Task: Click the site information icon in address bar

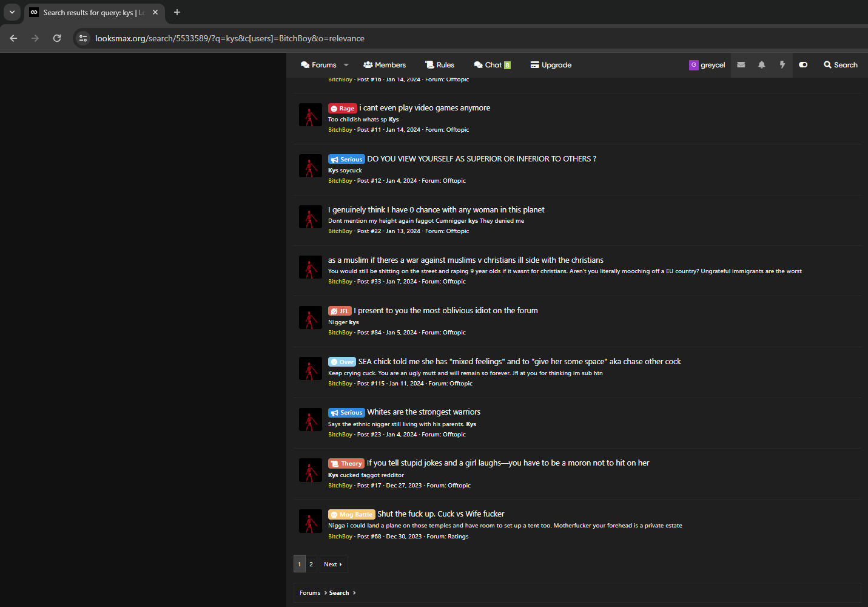Action: [x=83, y=38]
